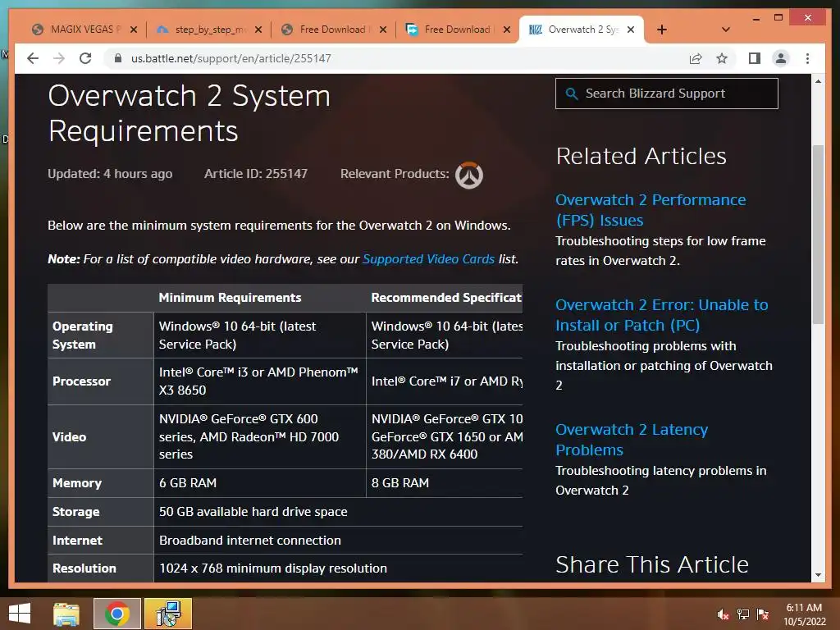The image size is (840, 630).
Task: Click 'Updated: 4 hours ago' text
Action: 110,174
